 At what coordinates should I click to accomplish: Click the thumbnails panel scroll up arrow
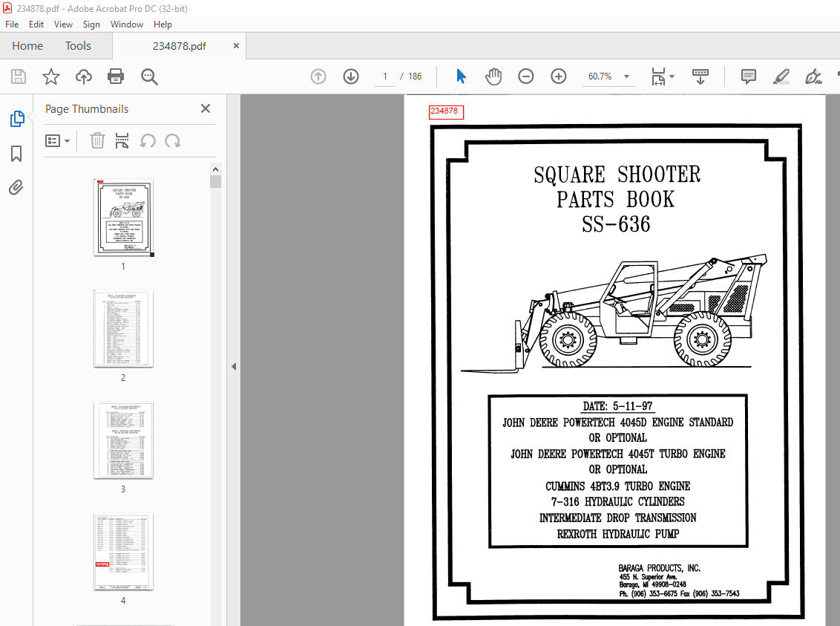tap(215, 169)
